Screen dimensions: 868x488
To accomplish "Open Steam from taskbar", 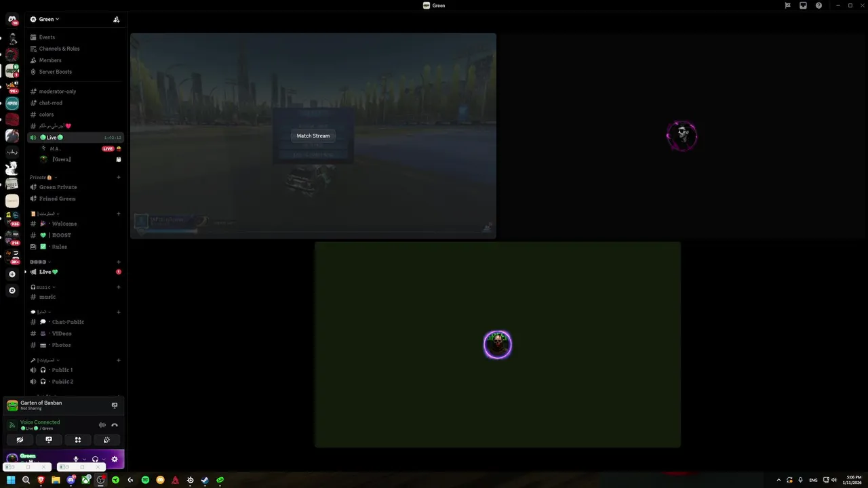I will 205,480.
